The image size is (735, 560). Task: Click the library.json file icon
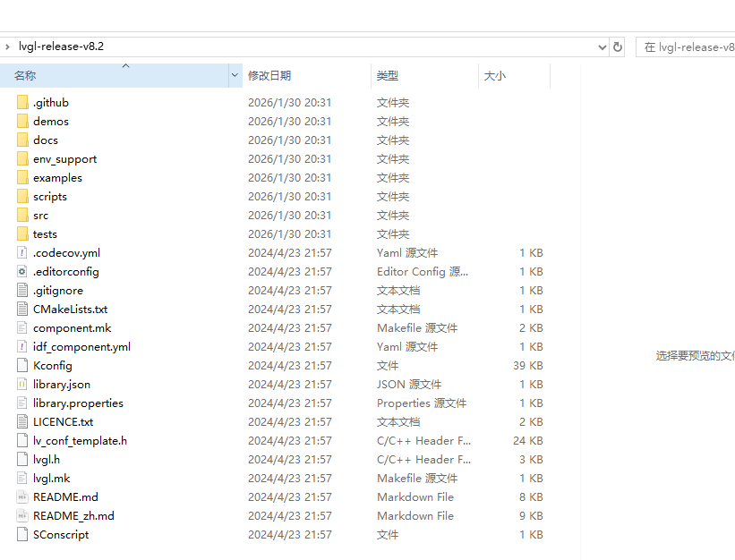(22, 385)
